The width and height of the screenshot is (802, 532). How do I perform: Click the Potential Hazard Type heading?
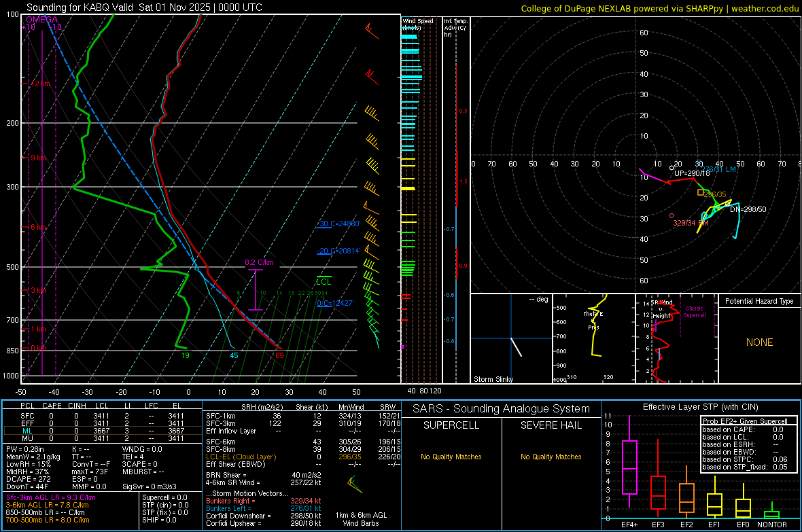tap(759, 301)
